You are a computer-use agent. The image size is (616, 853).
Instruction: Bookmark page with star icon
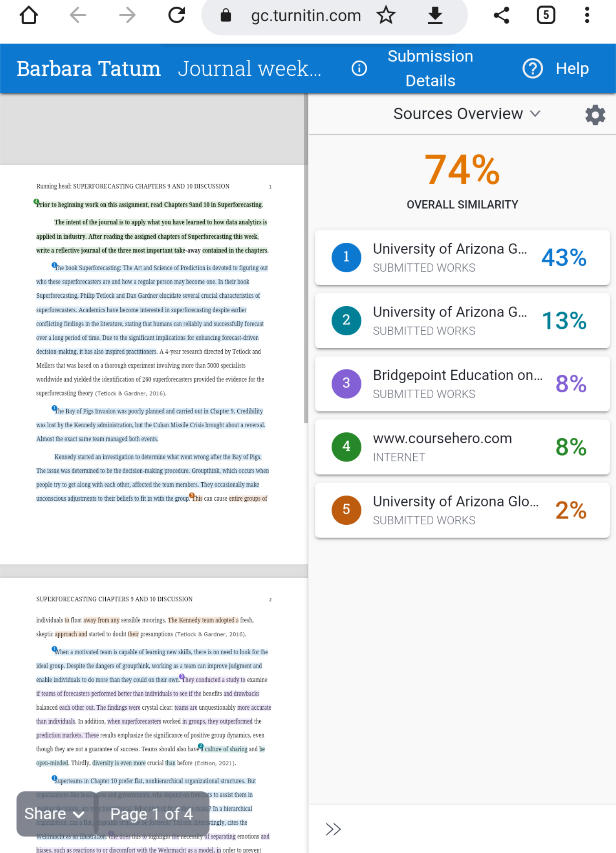click(x=386, y=15)
